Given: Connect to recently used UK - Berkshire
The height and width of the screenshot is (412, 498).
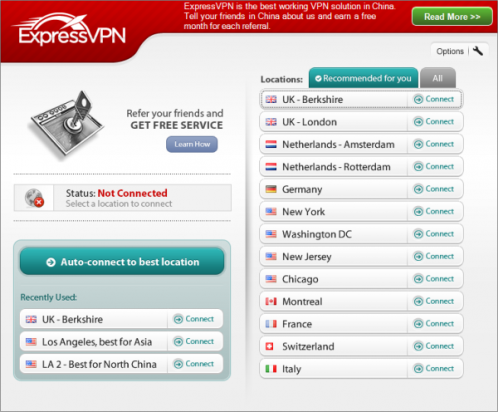Looking at the screenshot, I should (194, 319).
